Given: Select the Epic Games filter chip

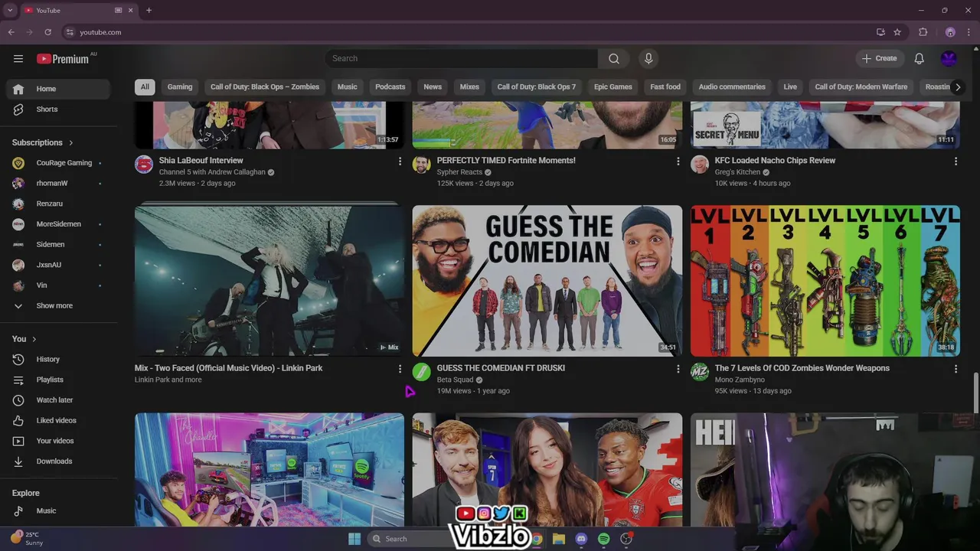Looking at the screenshot, I should 613,86.
